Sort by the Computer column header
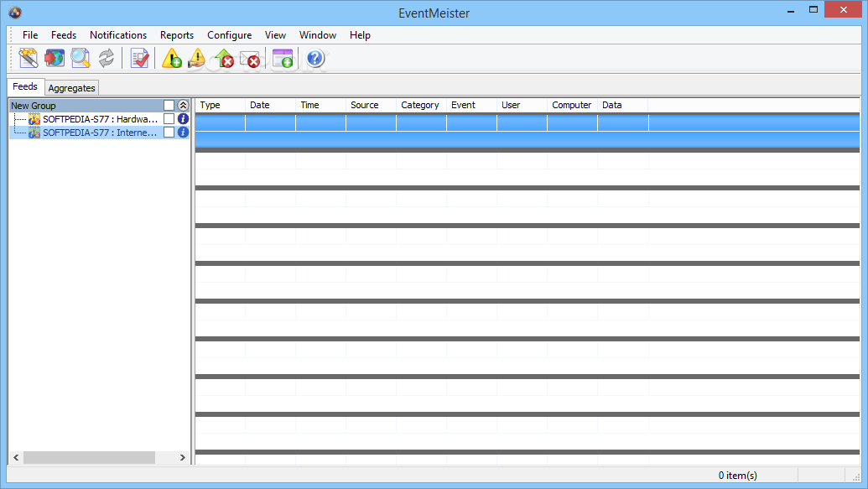The image size is (868, 489). pos(573,105)
